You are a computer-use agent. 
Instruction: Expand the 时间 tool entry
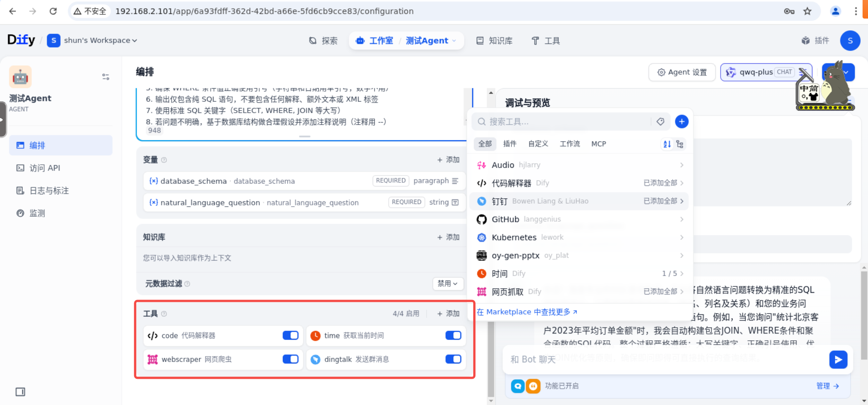579,274
